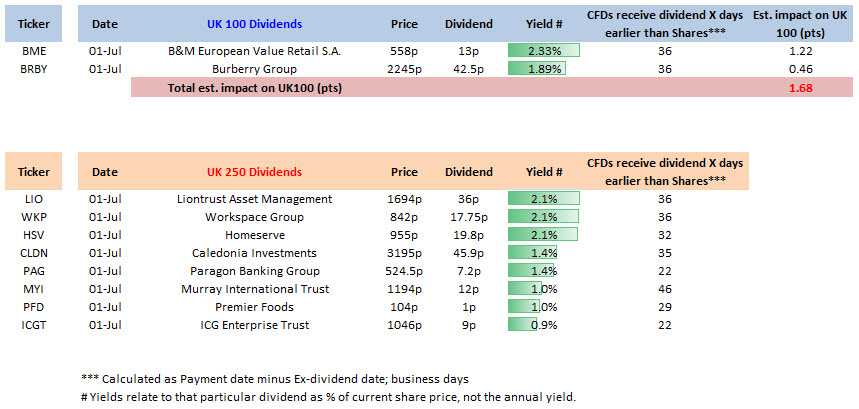Click 'B&M European Value Retail S.A.' cell
859x409 pixels.
pyautogui.click(x=254, y=51)
